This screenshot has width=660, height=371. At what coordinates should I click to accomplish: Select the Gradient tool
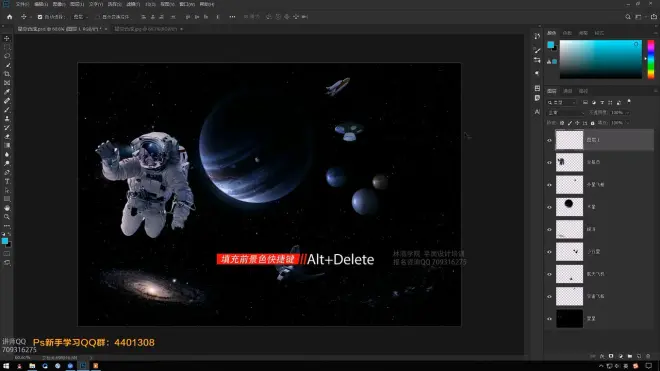(7, 145)
